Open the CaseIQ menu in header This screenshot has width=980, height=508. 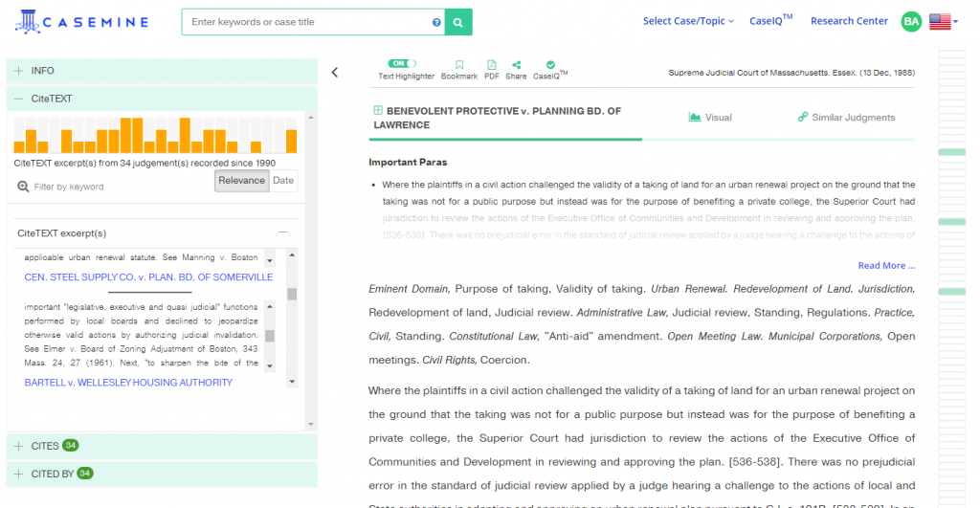pyautogui.click(x=770, y=20)
